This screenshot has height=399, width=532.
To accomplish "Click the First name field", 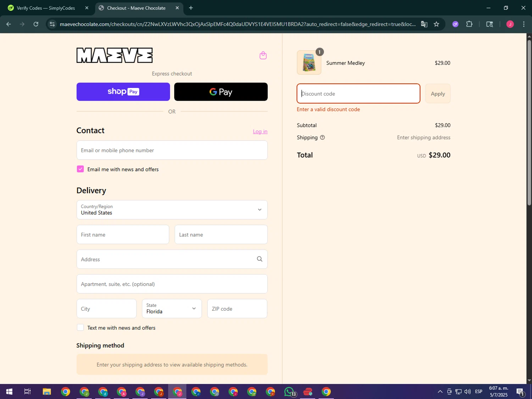I will (x=123, y=234).
